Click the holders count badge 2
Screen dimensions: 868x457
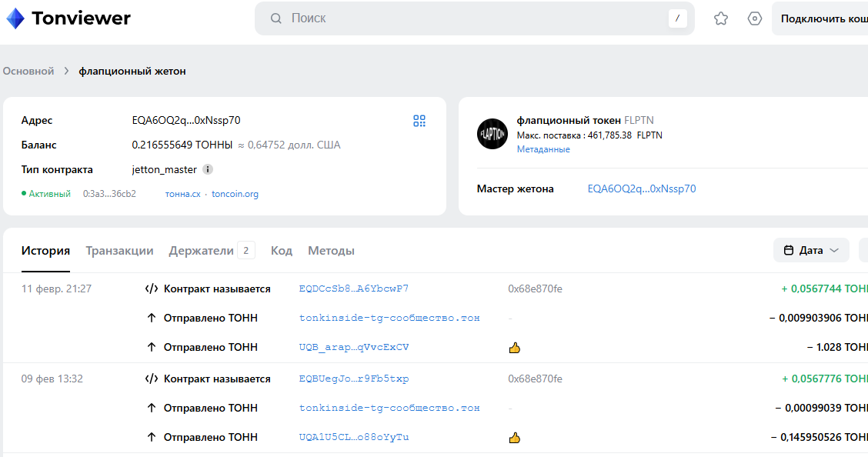coord(246,251)
